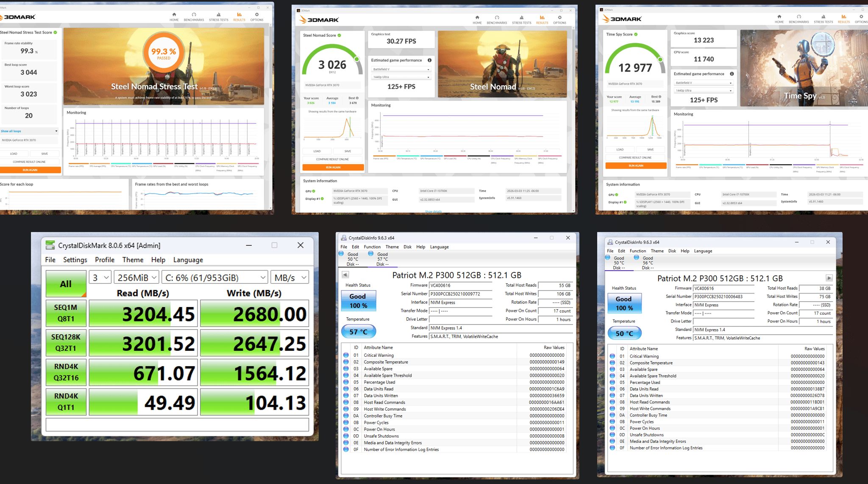Open Disk menu in right CrystalDiskInfo window
The image size is (868, 484).
click(x=672, y=251)
